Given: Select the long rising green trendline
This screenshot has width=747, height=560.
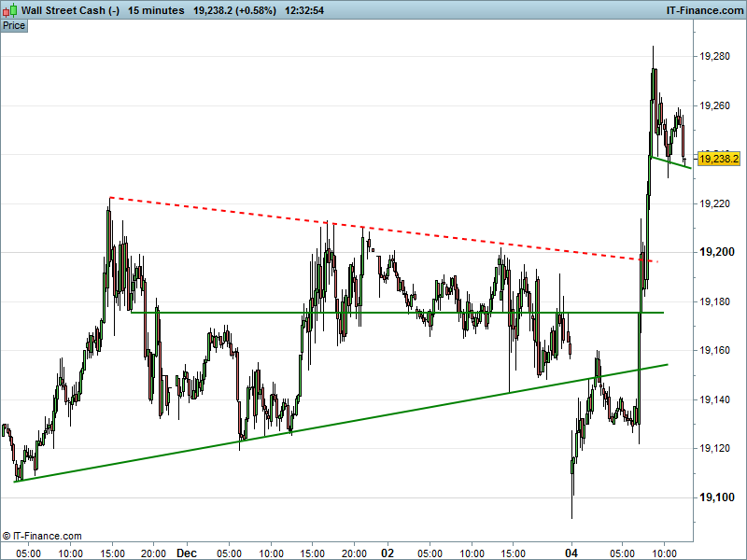Looking at the screenshot, I should tap(341, 424).
